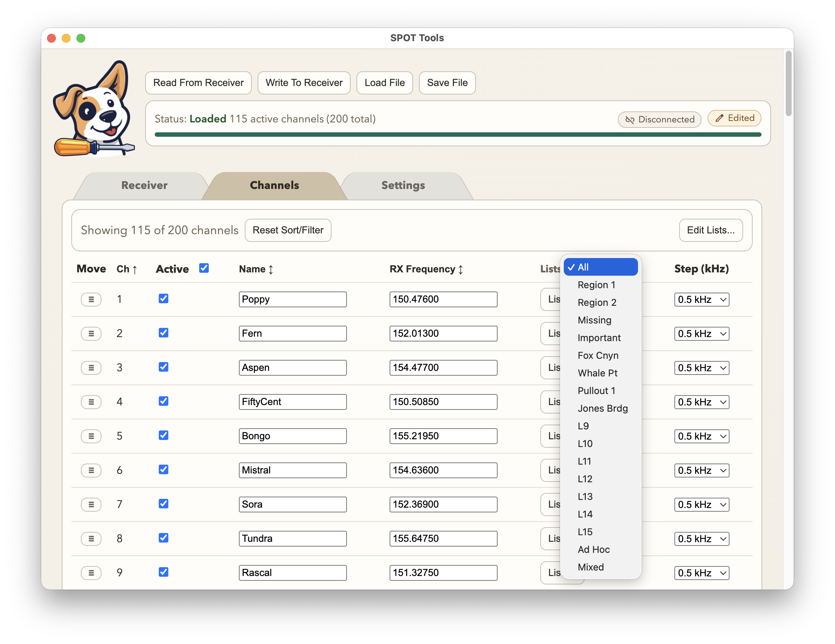
Task: Edit the frequency field 155.64750
Action: 443,539
